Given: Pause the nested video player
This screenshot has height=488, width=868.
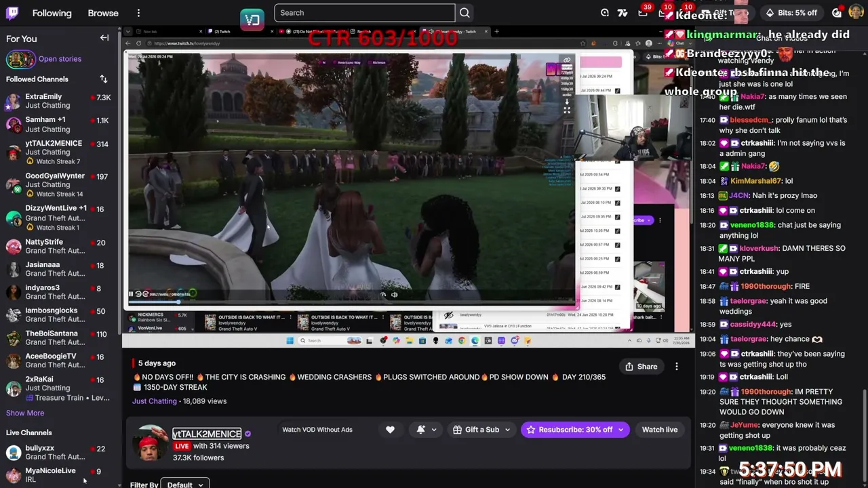Looking at the screenshot, I should (131, 294).
